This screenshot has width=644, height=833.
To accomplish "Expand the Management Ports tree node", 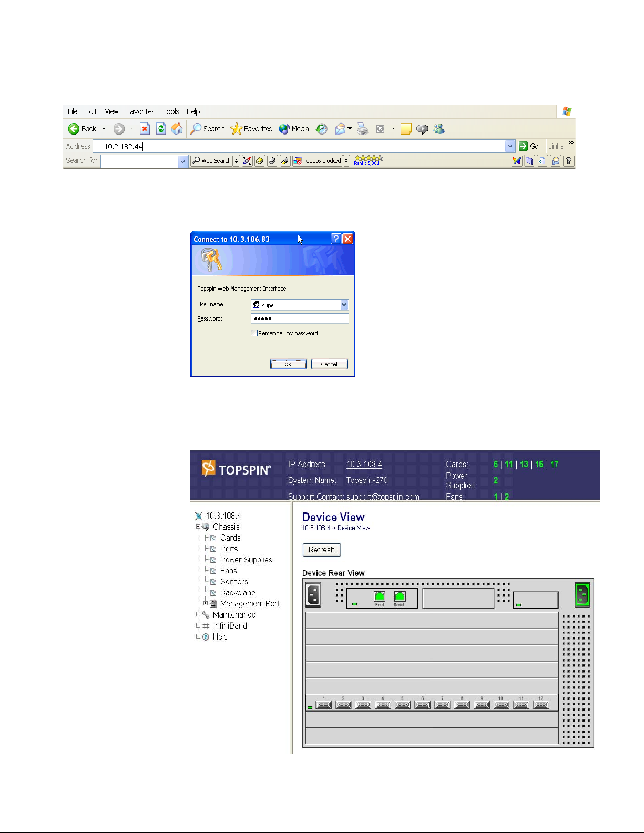I will point(206,603).
